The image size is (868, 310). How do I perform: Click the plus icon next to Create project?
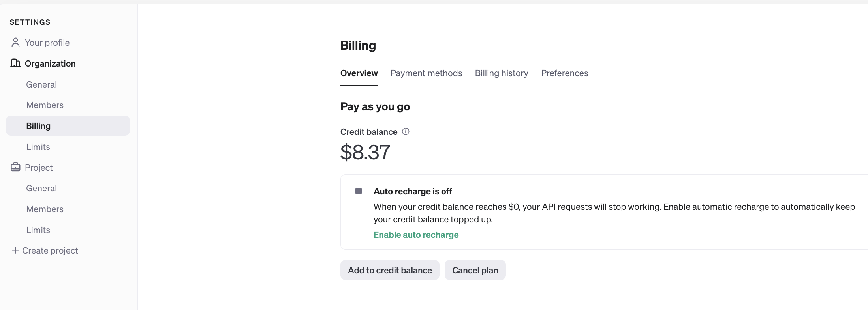coord(15,250)
